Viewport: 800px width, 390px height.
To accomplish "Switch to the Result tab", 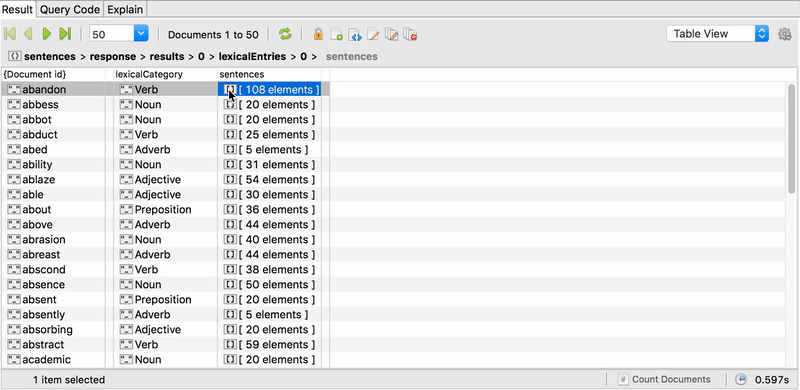I will click(x=17, y=9).
